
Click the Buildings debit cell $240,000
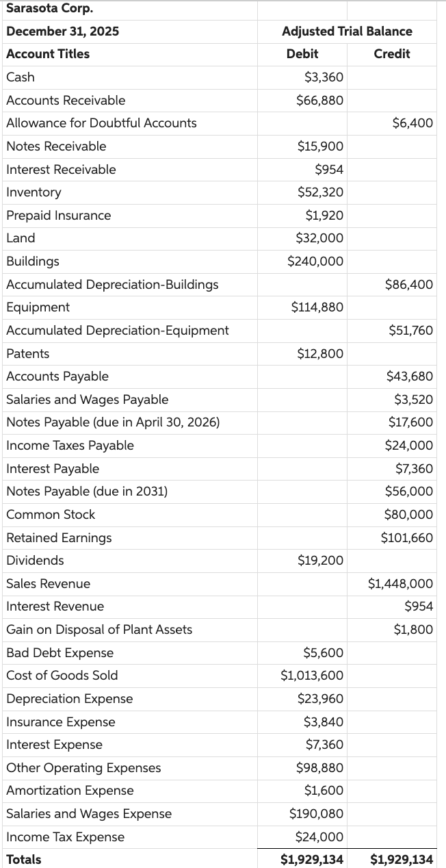(316, 261)
